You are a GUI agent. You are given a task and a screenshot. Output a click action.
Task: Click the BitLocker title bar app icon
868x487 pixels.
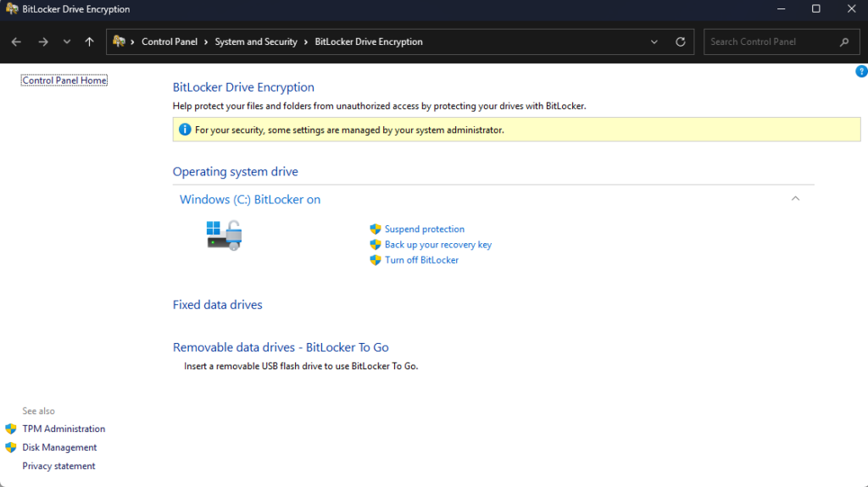coord(12,8)
